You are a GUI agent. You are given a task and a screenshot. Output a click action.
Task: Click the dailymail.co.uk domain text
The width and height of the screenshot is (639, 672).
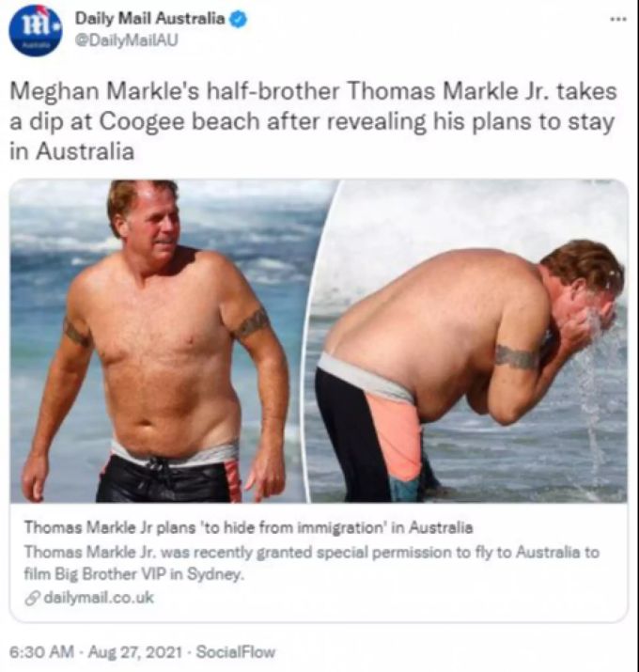coord(98,598)
